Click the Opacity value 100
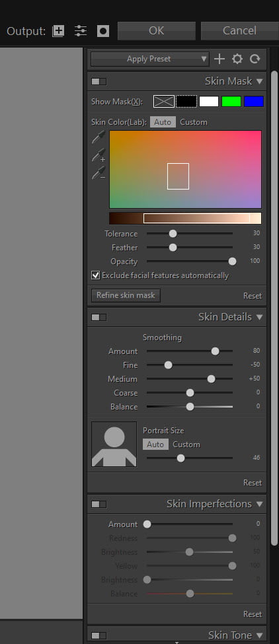279x644 pixels. pos(255,261)
